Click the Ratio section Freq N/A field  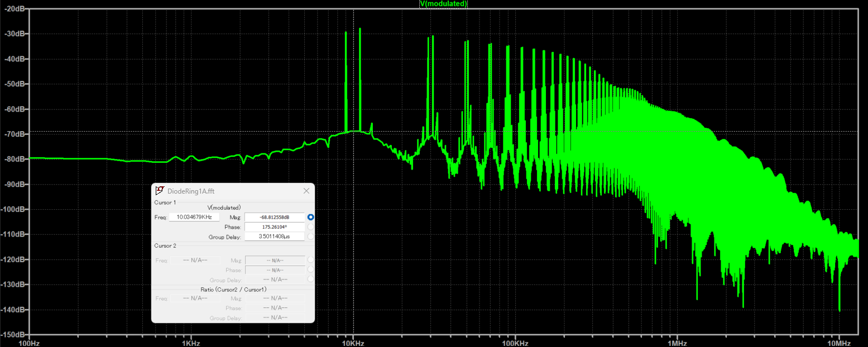click(194, 298)
